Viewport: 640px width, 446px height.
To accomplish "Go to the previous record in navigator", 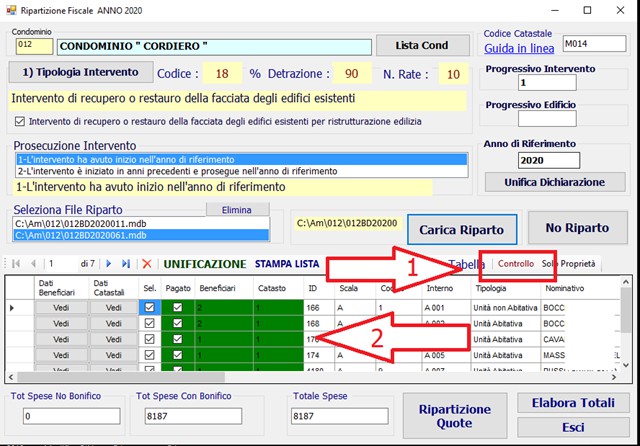I will [33, 264].
